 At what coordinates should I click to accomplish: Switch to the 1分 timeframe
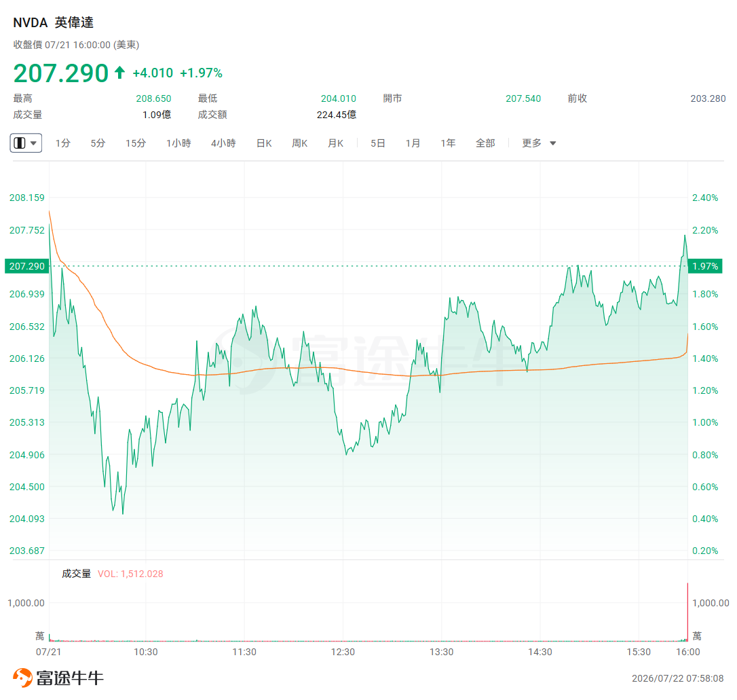click(62, 143)
